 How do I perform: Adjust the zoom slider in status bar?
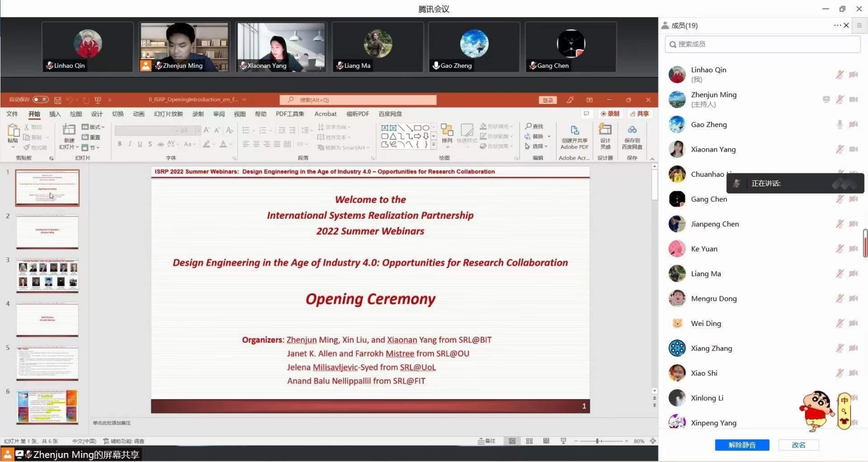(598, 441)
